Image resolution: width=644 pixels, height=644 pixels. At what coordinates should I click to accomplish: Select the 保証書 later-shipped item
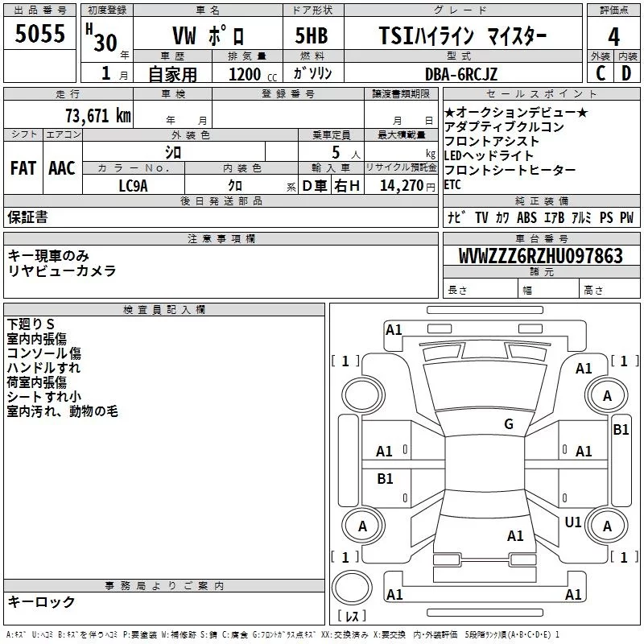click(x=27, y=217)
